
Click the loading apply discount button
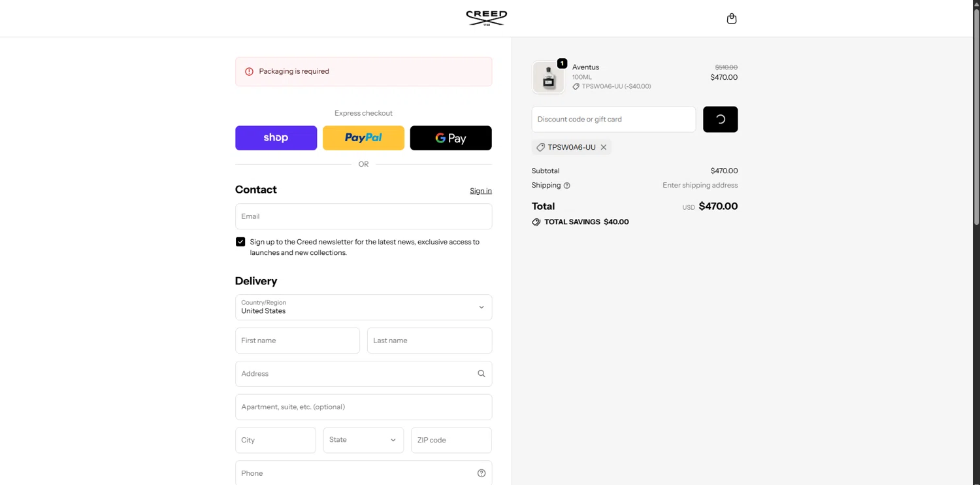point(721,120)
